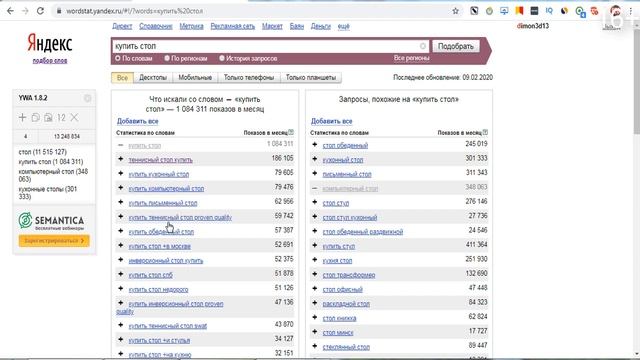Open the dimon3d13 account name
640x360 pixels.
533,26
